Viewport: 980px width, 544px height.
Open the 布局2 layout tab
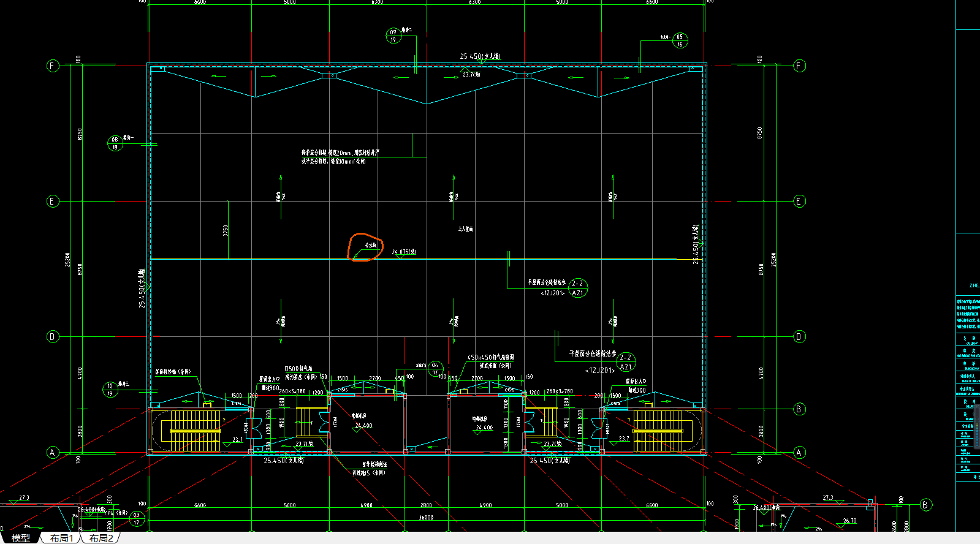coord(101,538)
